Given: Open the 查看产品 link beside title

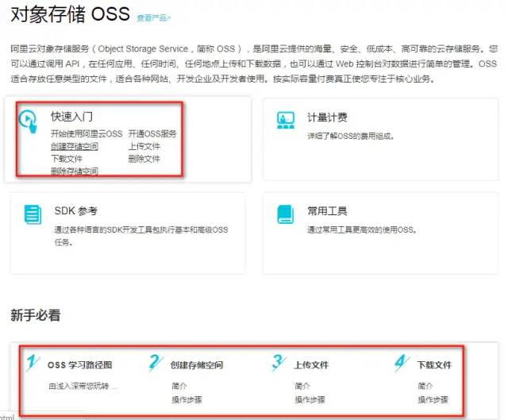Looking at the screenshot, I should 153,17.
